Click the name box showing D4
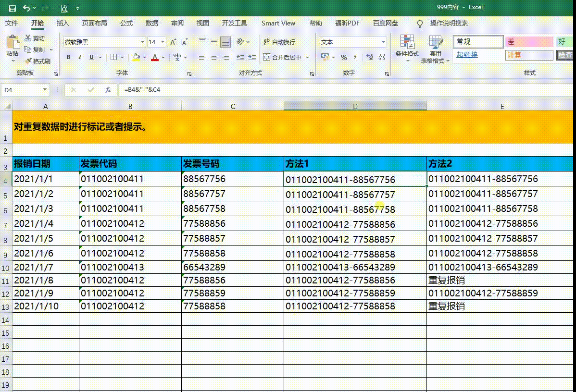Viewport: 576px width, 392px height. 21,89
